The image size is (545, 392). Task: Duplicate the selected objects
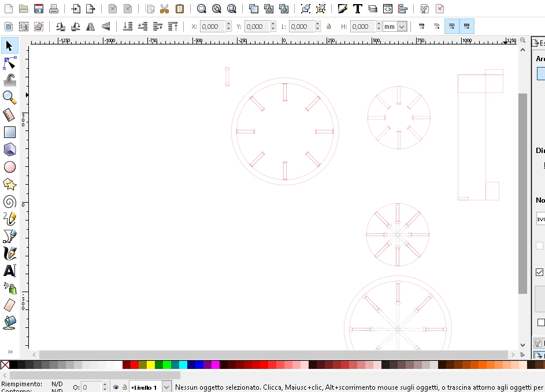[253, 9]
